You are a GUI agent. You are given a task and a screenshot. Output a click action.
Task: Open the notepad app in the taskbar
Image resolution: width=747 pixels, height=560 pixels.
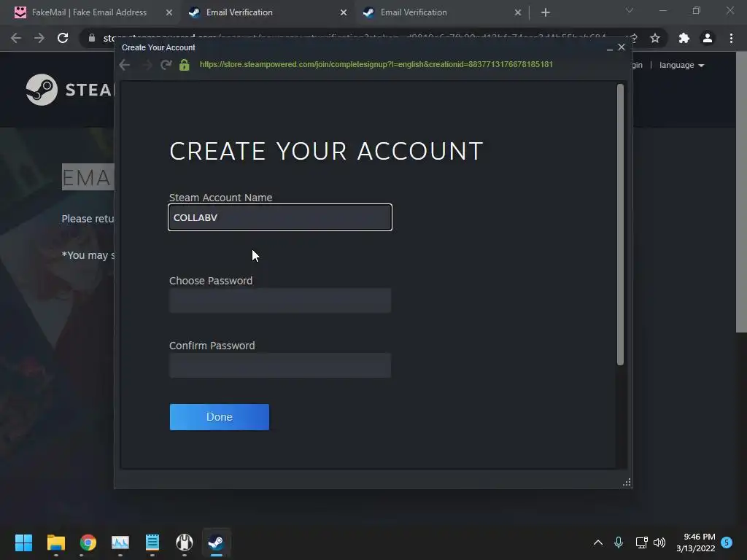point(152,542)
